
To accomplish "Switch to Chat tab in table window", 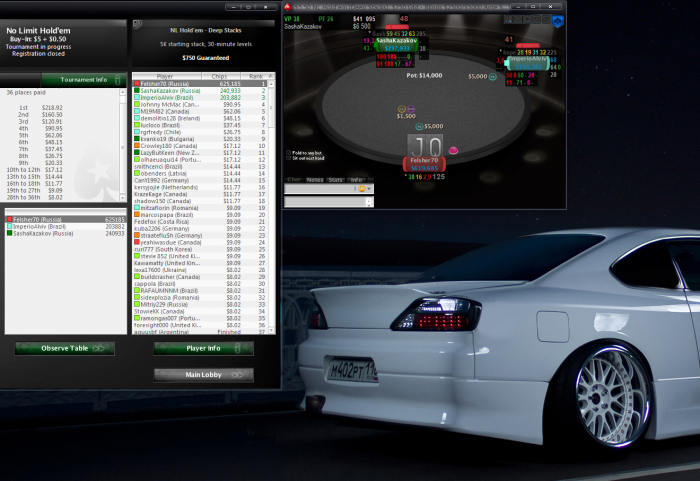I will coord(294,180).
